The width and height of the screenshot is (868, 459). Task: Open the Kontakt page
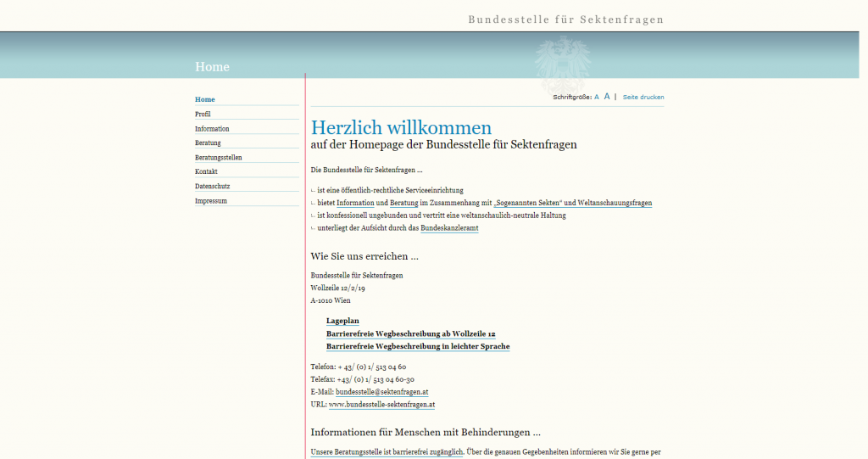(x=206, y=172)
